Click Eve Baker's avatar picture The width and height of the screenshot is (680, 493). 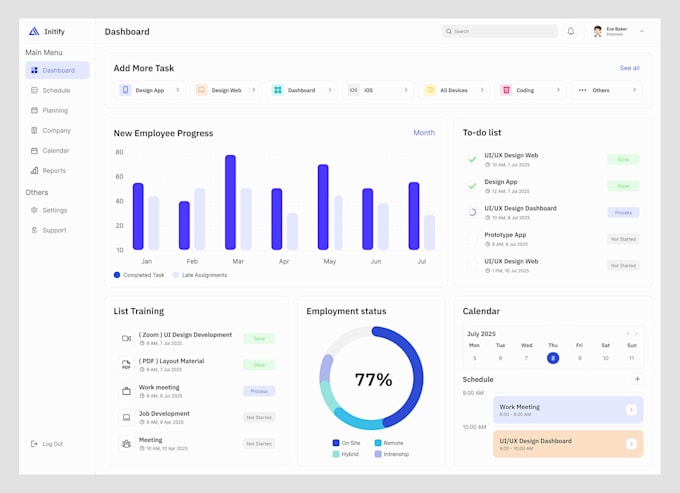[x=598, y=31]
